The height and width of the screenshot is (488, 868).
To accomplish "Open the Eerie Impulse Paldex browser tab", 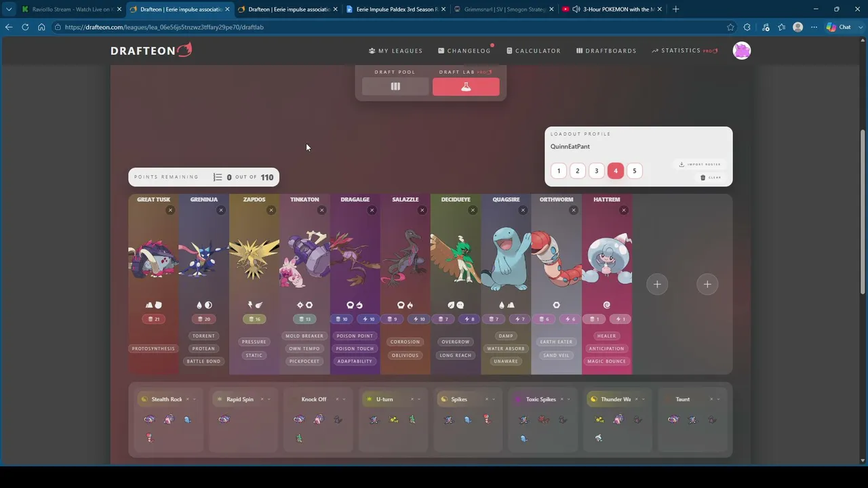I will tap(395, 9).
